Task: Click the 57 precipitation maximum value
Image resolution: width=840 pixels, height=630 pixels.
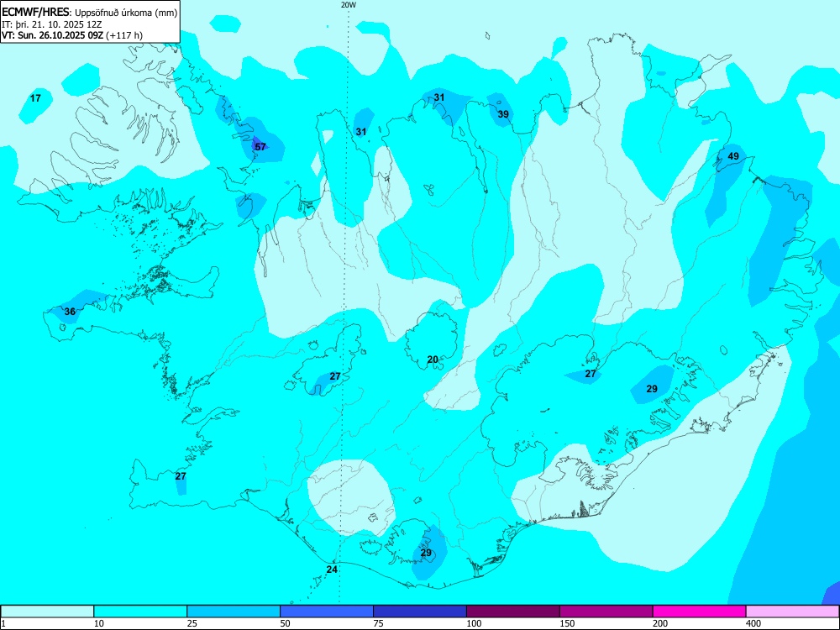Action: (260, 147)
